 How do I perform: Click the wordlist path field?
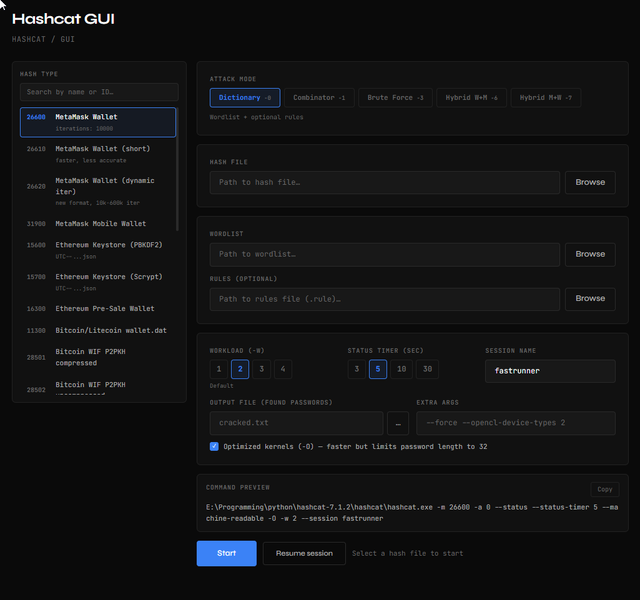[384, 254]
